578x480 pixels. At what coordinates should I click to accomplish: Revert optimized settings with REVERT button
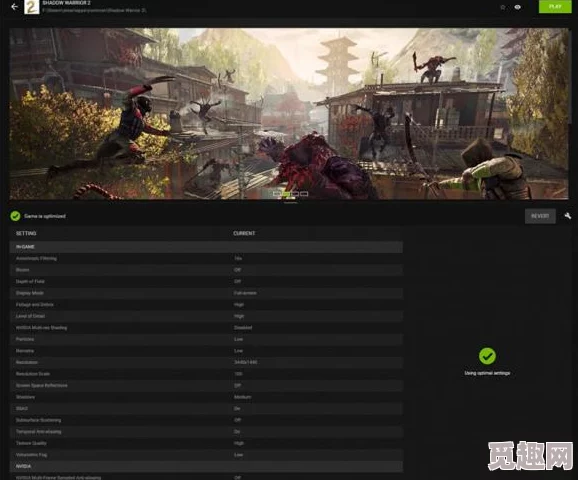pyautogui.click(x=540, y=216)
